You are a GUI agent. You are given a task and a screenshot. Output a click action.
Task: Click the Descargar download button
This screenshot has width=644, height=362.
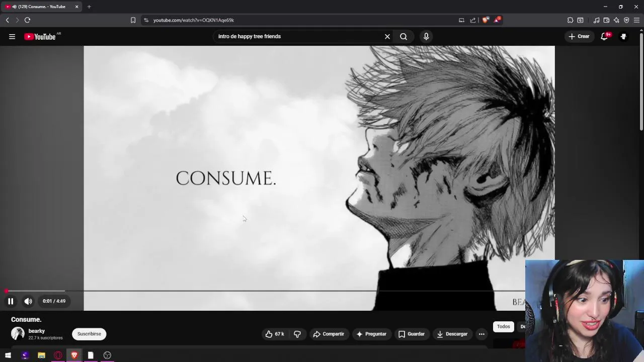tap(452, 334)
